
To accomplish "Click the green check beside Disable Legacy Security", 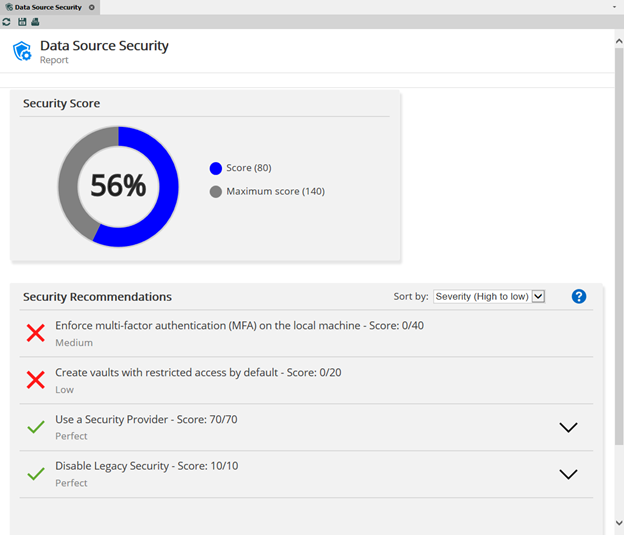I will 36,474.
